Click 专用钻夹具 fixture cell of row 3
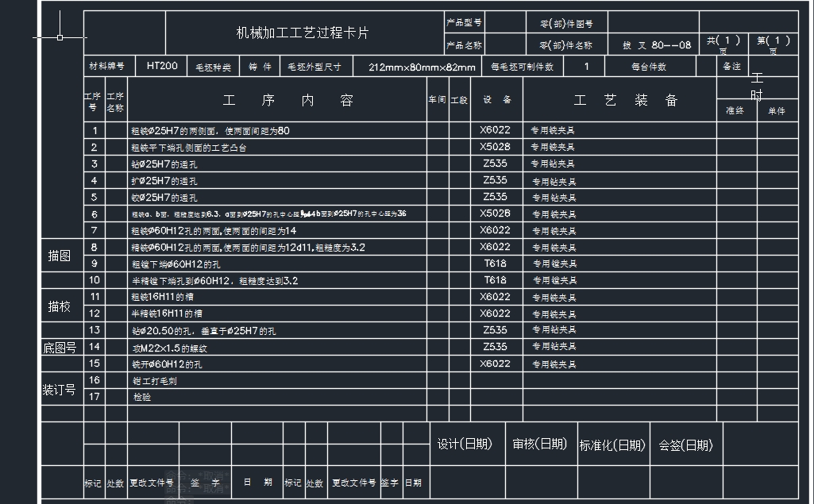 (554, 164)
